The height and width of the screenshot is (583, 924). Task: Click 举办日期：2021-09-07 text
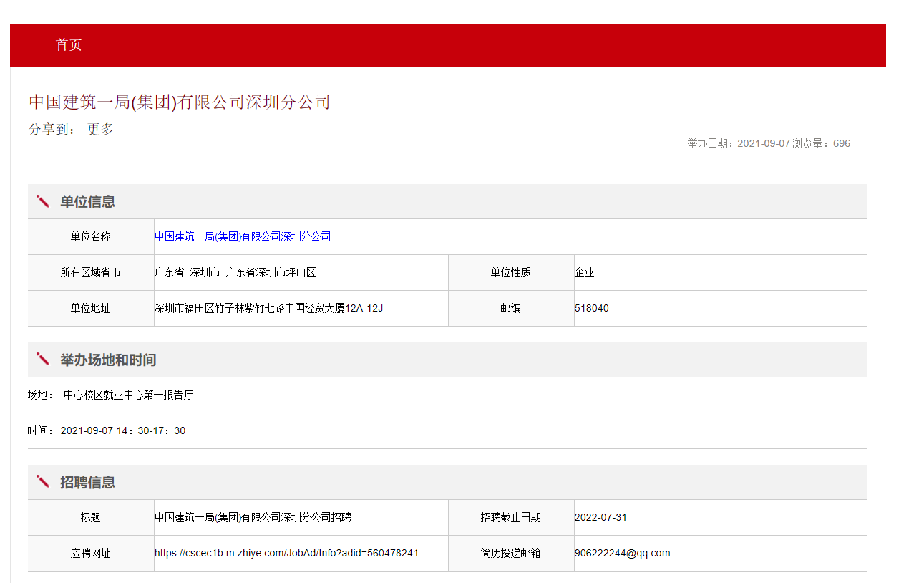click(x=739, y=143)
